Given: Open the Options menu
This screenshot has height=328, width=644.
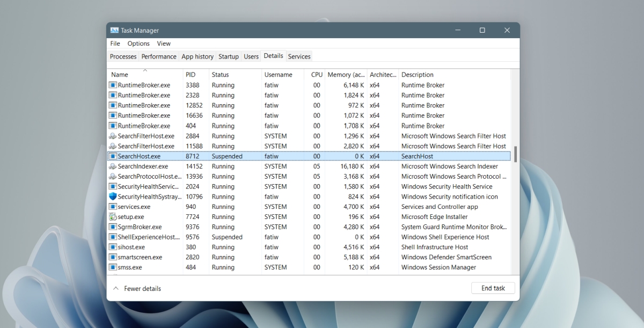Looking at the screenshot, I should [138, 43].
